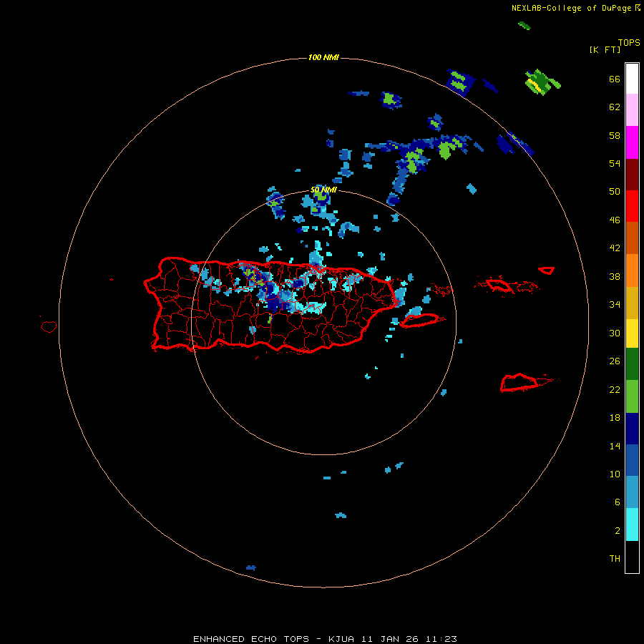644x644 pixels.
Task: Click the "50 NMI" range ring label
Action: coord(323,190)
